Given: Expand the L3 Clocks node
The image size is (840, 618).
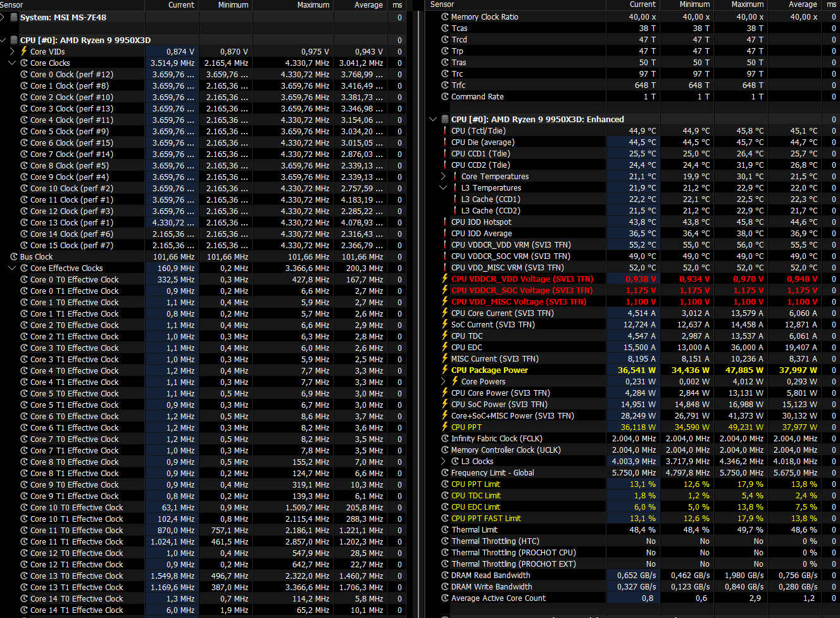Looking at the screenshot, I should pyautogui.click(x=444, y=461).
